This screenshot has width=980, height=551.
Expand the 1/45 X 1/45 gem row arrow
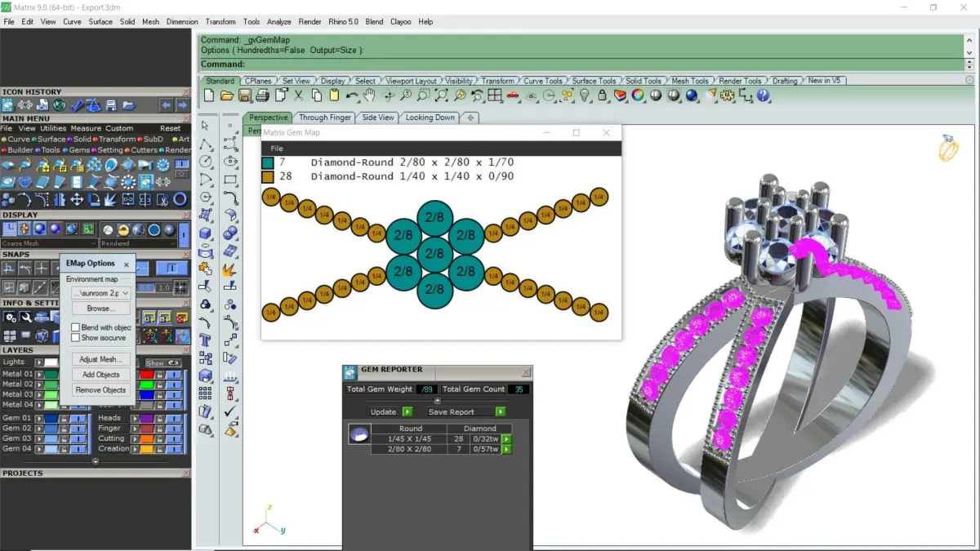[506, 439]
